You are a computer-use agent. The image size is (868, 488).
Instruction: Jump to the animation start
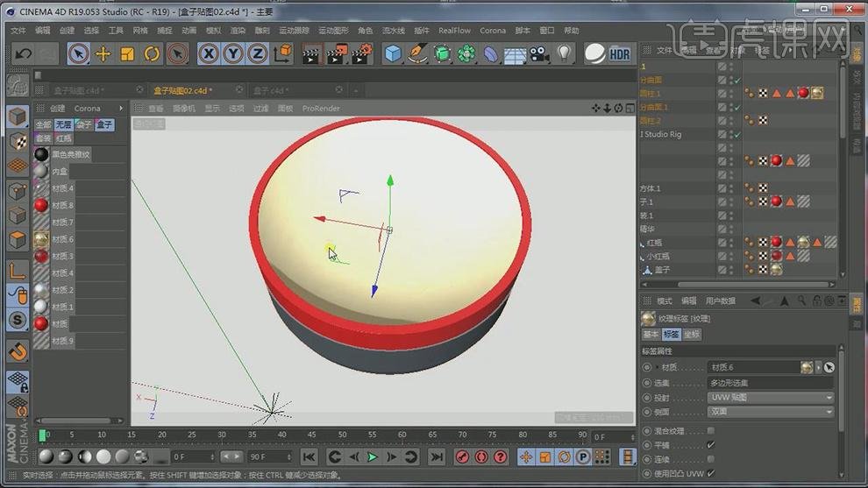click(x=309, y=457)
